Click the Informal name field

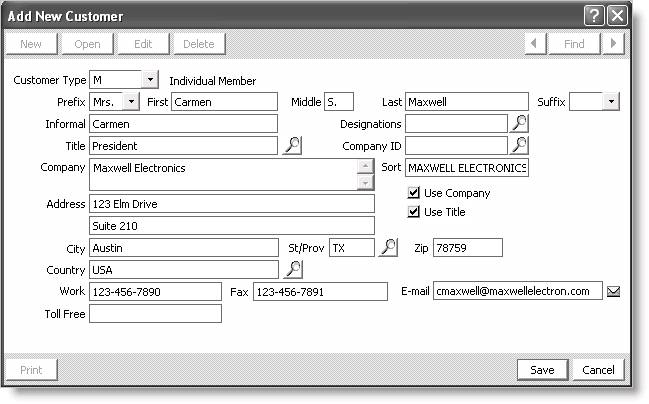click(x=183, y=124)
